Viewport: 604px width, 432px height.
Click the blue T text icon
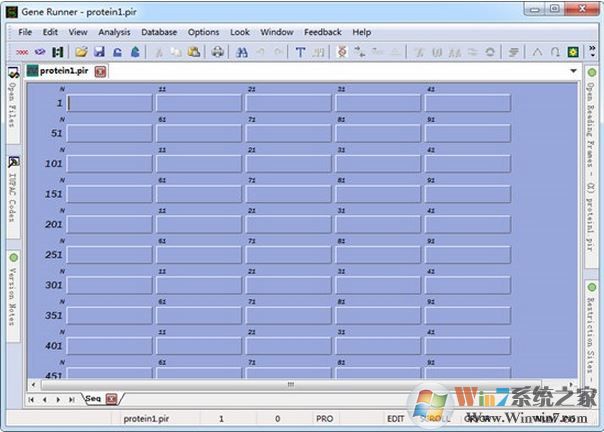click(300, 52)
